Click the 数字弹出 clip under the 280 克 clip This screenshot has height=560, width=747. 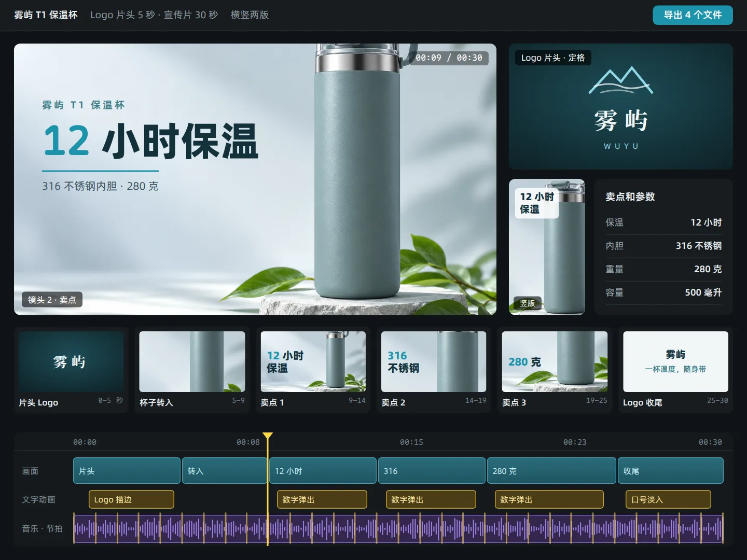coord(549,499)
